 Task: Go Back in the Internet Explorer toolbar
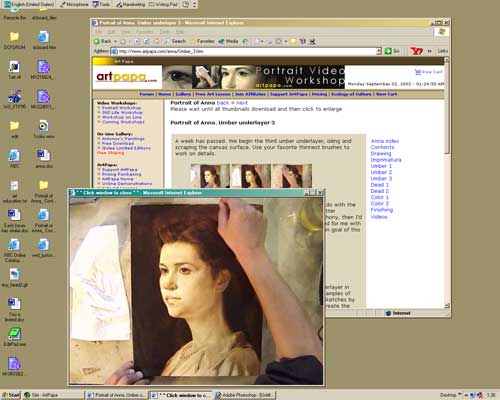click(102, 41)
